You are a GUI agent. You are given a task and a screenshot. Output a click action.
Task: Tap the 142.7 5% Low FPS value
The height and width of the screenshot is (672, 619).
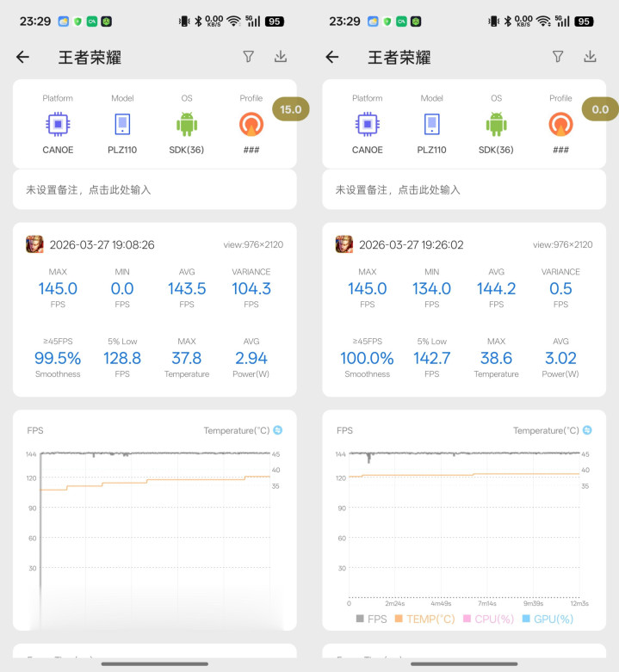pos(431,358)
